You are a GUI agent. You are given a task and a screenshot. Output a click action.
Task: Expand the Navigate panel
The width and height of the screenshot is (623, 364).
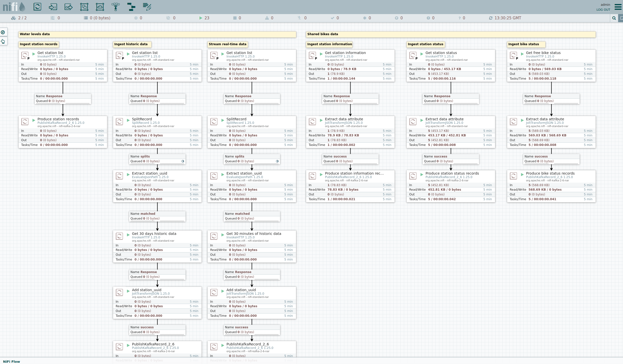pyautogui.click(x=3, y=32)
